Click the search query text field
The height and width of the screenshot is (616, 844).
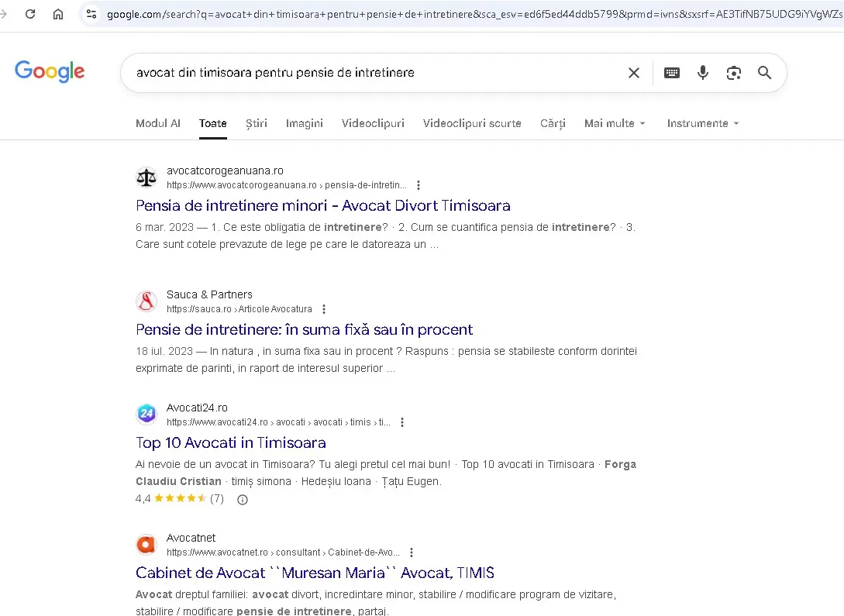point(372,73)
